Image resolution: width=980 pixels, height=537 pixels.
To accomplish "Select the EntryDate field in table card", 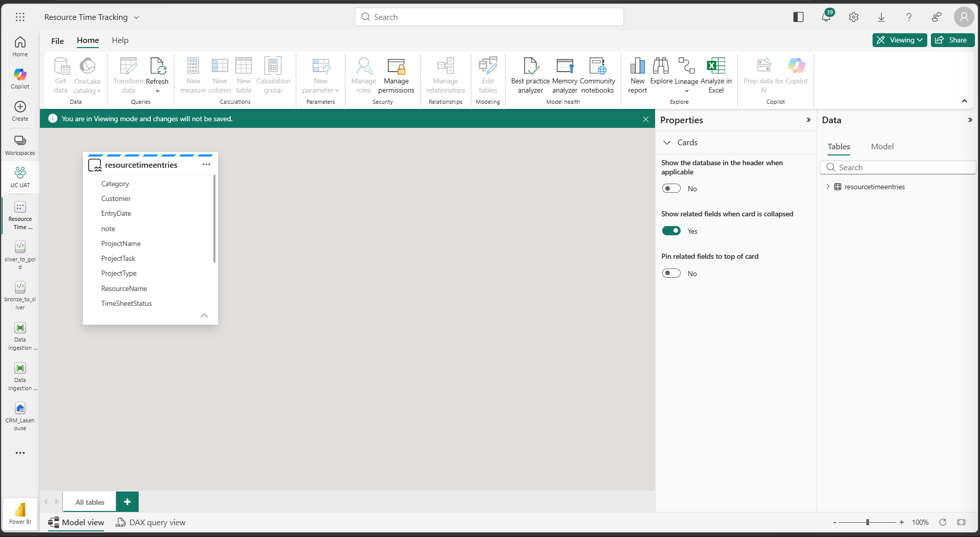I will [116, 213].
